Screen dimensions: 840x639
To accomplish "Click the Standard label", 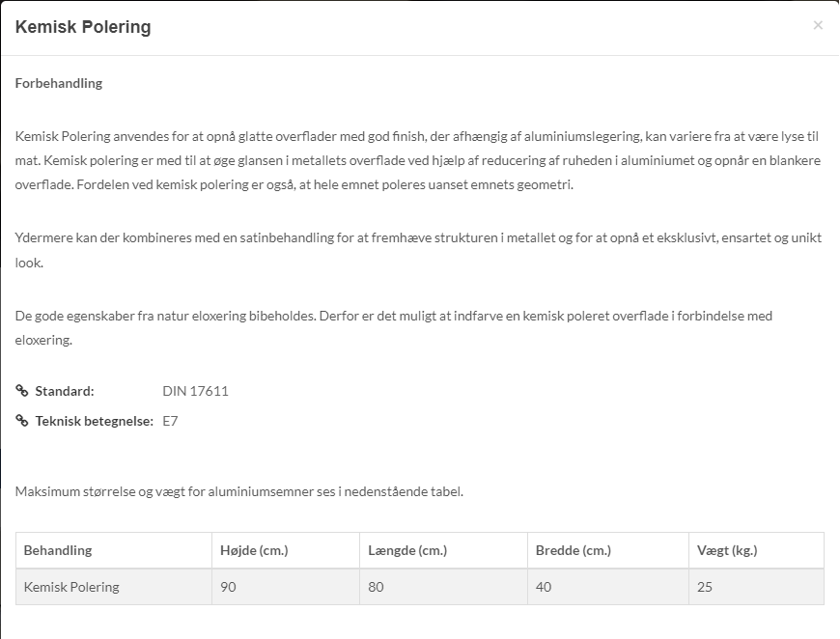I will [x=65, y=391].
